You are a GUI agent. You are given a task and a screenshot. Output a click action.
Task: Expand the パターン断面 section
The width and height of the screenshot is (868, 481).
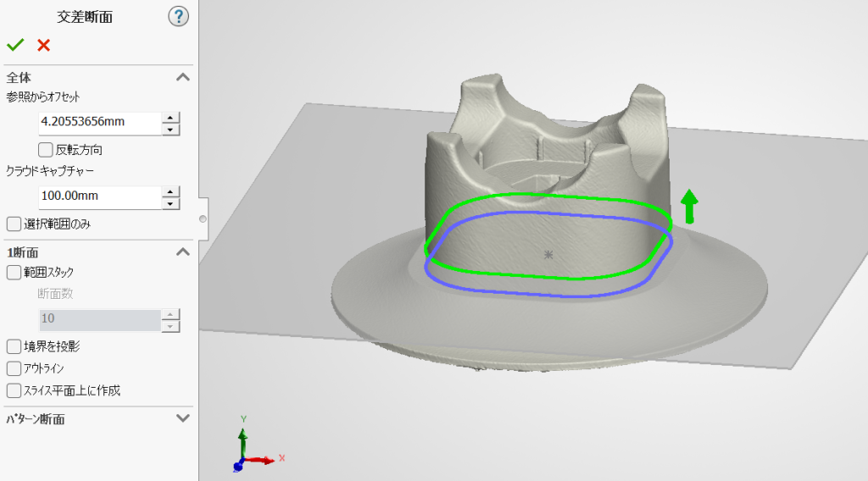[x=182, y=418]
